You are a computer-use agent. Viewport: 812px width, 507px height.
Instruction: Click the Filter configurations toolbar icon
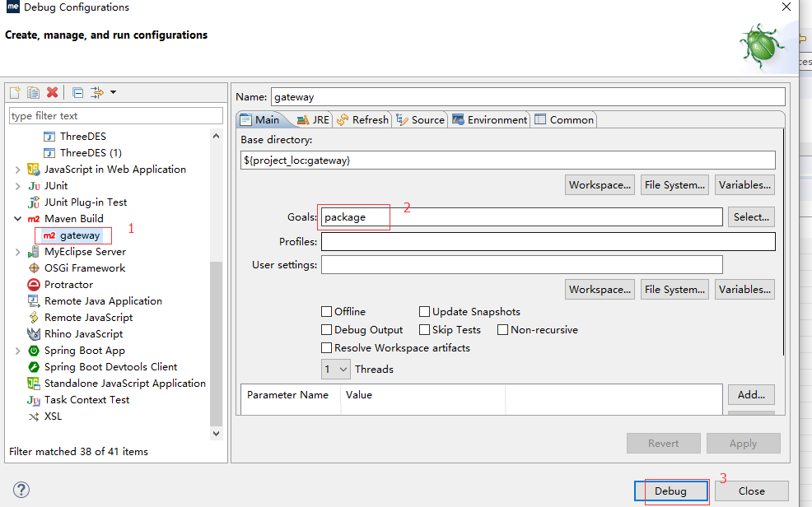[97, 93]
